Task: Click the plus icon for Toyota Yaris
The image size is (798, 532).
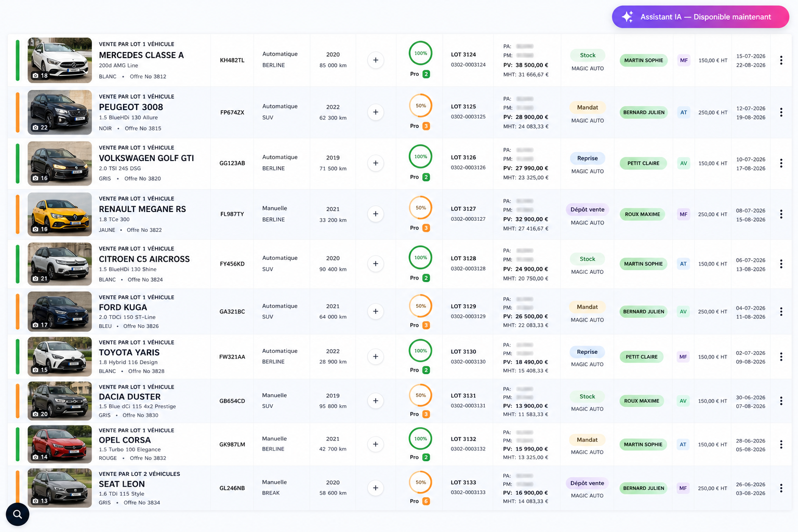Action: click(x=376, y=357)
